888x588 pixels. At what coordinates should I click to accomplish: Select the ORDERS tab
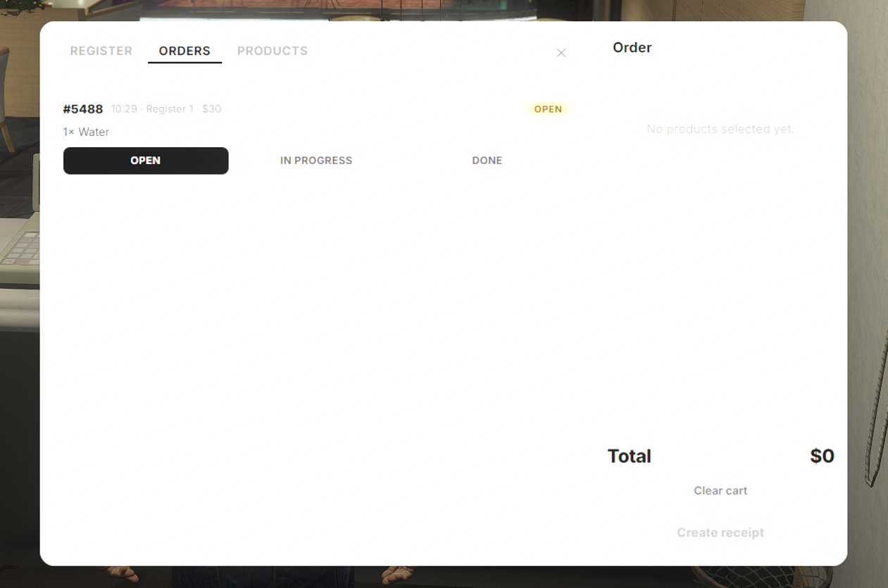[185, 51]
